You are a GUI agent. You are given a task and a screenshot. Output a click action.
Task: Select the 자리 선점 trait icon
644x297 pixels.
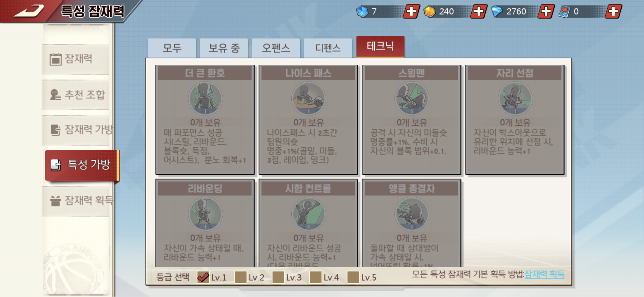515,98
